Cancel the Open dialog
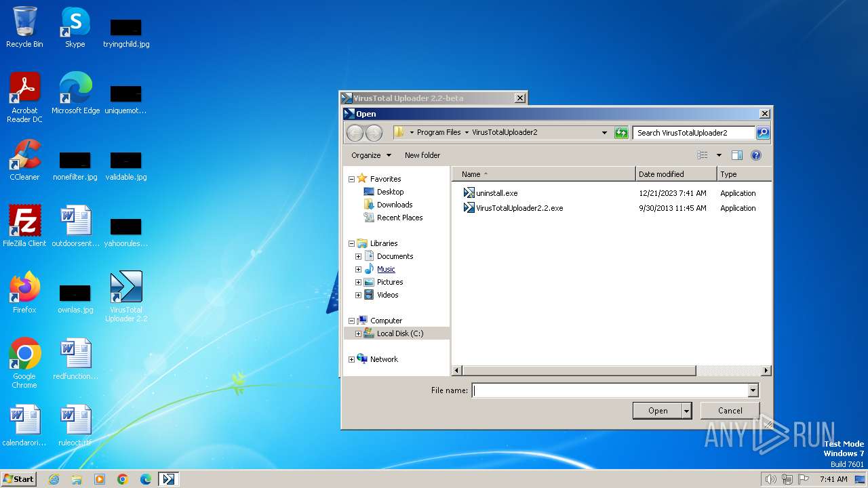 (730, 411)
